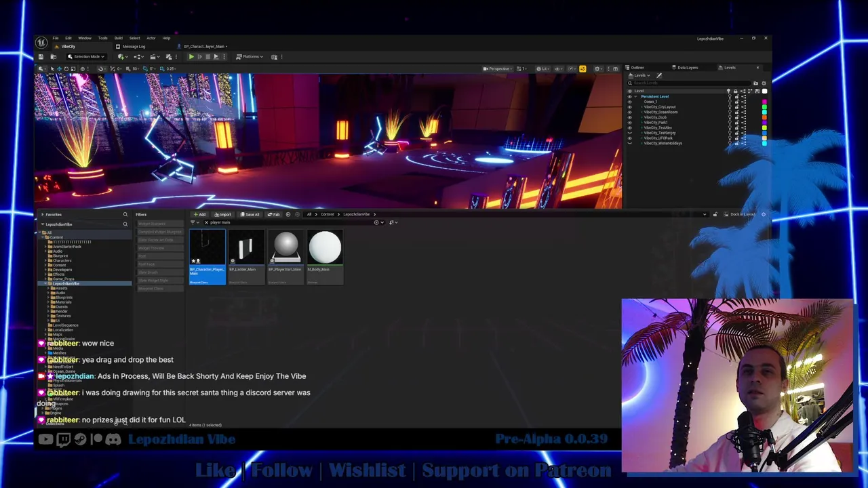Select the rotate transform tool icon
This screenshot has width=868, height=488.
tap(66, 69)
